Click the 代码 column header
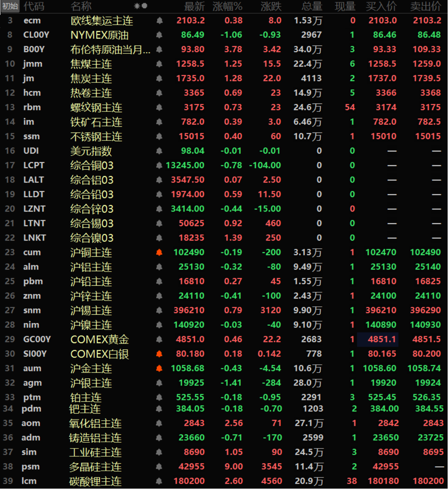This screenshot has width=448, height=489. coord(34,6)
